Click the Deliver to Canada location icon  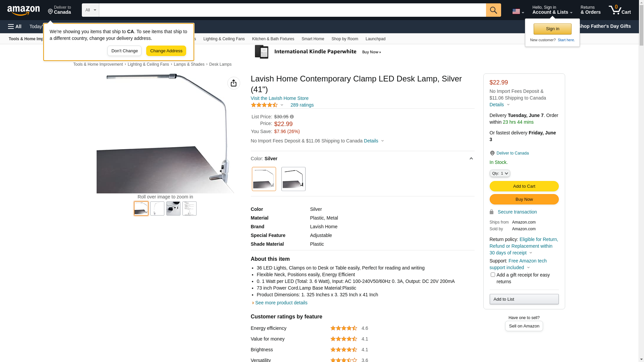click(x=492, y=153)
